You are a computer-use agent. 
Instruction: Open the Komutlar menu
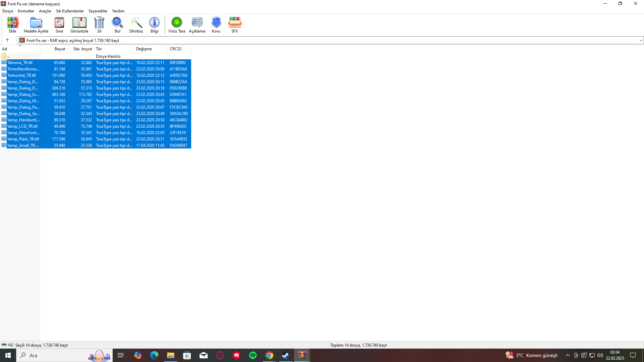pyautogui.click(x=26, y=11)
